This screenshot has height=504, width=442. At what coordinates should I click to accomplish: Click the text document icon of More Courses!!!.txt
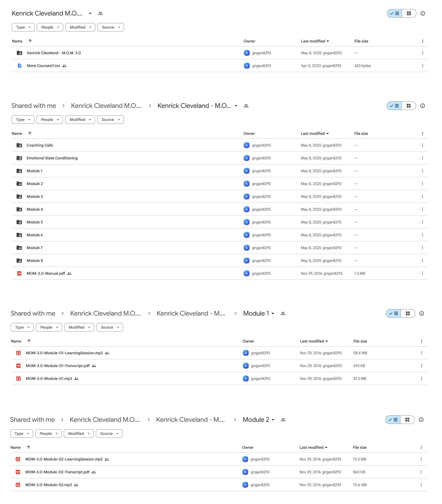(x=19, y=66)
